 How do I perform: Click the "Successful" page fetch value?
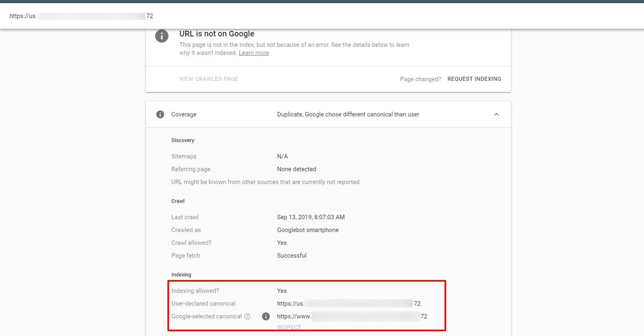coord(291,255)
